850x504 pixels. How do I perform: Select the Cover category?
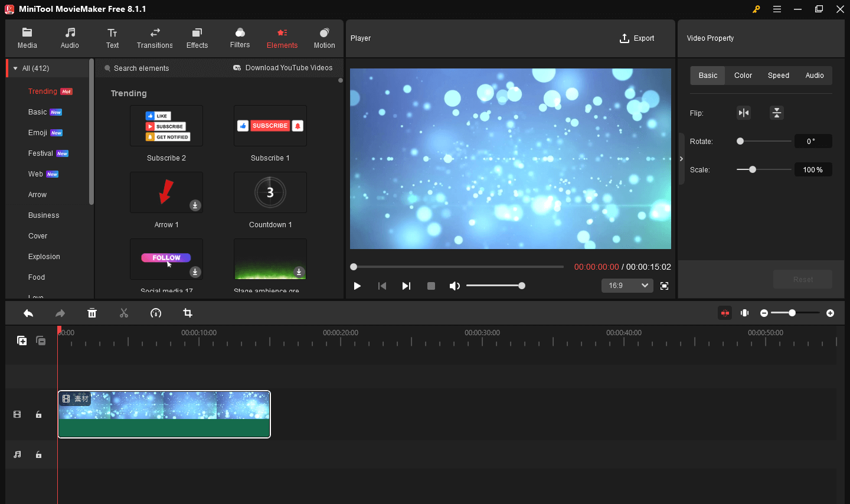pos(38,236)
